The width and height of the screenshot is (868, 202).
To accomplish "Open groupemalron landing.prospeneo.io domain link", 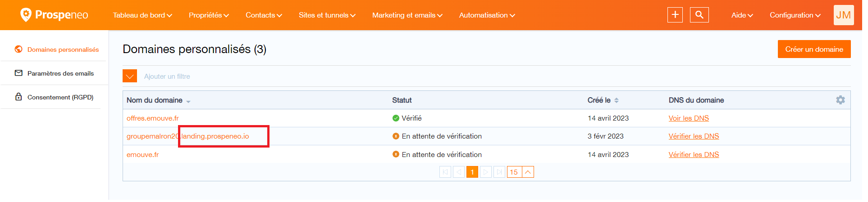I will tap(187, 136).
